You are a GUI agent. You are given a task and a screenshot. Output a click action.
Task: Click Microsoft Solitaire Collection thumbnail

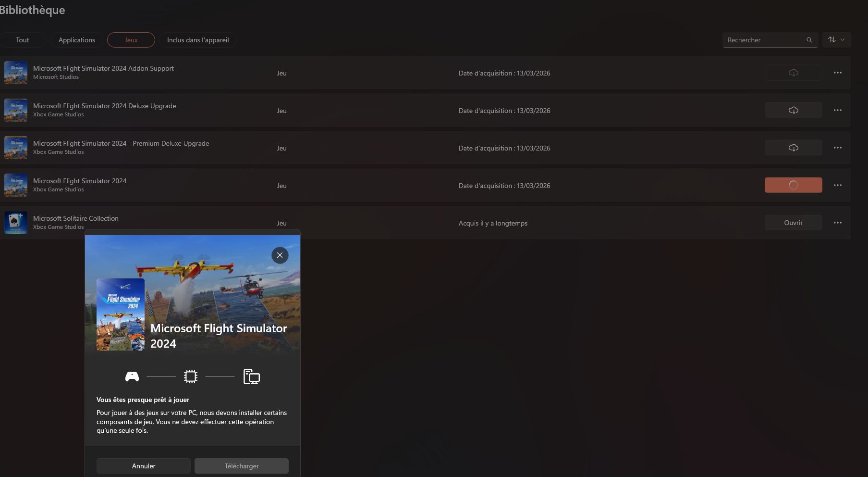point(16,223)
